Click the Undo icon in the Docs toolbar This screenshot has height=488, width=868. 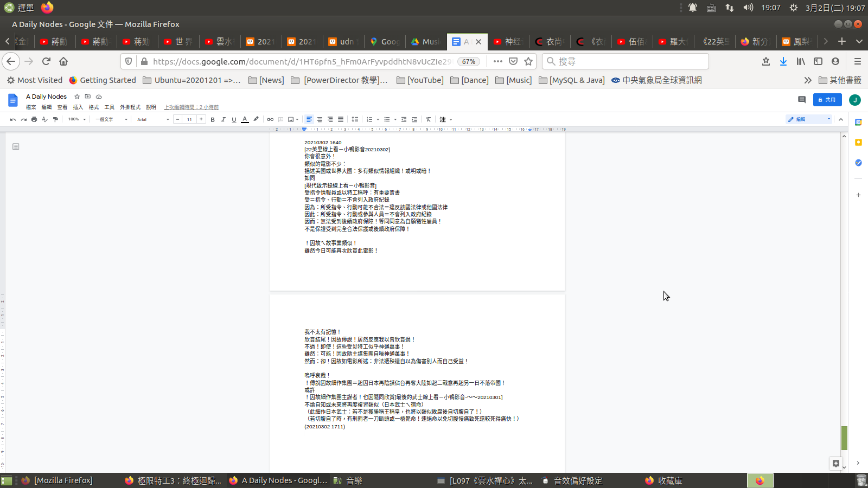click(x=13, y=119)
